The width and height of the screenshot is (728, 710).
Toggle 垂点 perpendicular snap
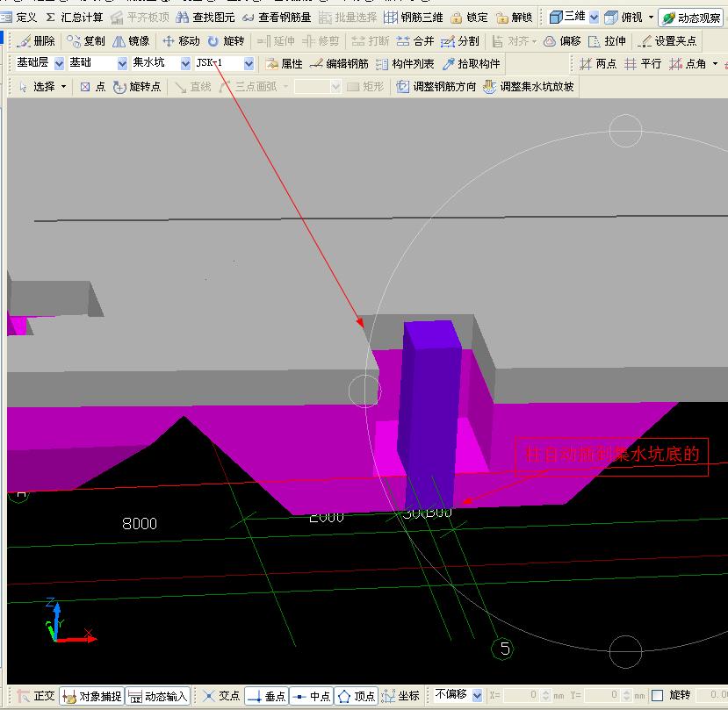266,696
